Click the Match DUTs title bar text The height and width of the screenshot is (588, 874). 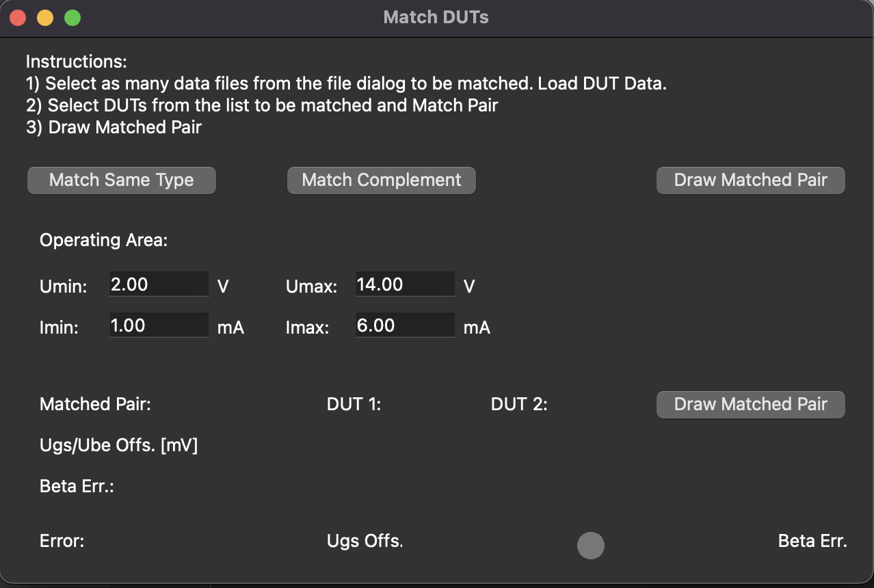[x=436, y=17]
